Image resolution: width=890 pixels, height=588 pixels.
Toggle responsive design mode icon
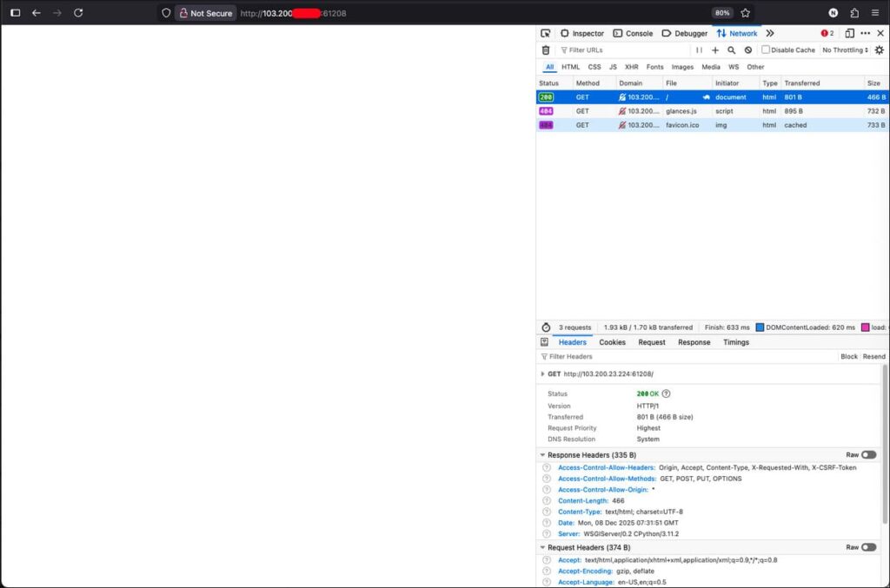pyautogui.click(x=849, y=33)
